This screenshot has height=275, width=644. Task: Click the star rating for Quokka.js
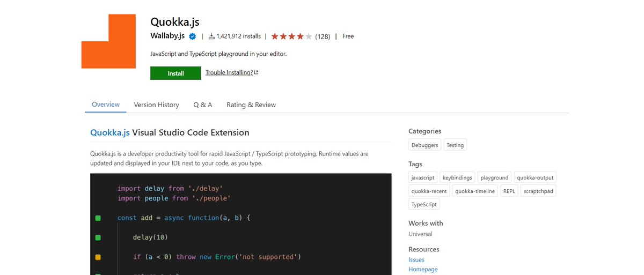coord(291,36)
